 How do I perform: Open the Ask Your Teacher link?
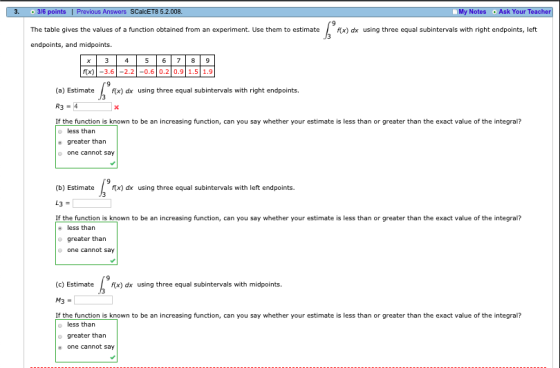click(x=525, y=12)
